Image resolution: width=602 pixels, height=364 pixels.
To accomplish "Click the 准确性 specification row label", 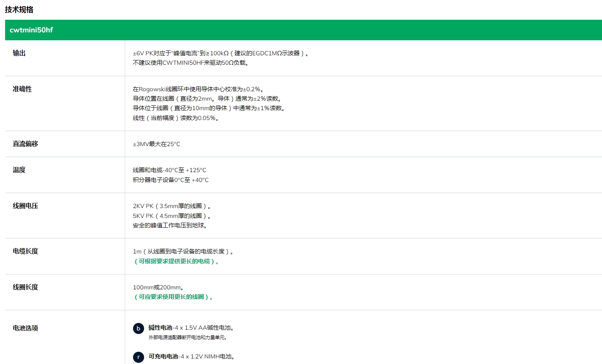I will click(22, 89).
